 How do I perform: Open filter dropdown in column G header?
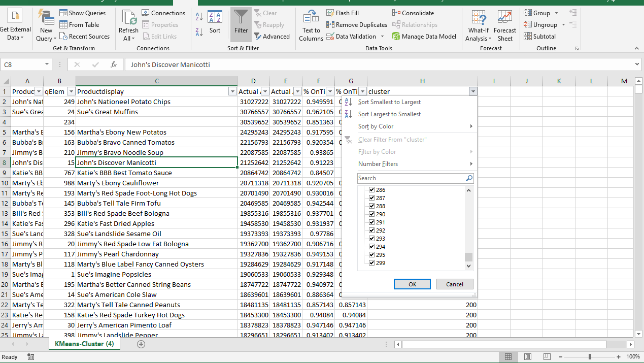coord(362,91)
